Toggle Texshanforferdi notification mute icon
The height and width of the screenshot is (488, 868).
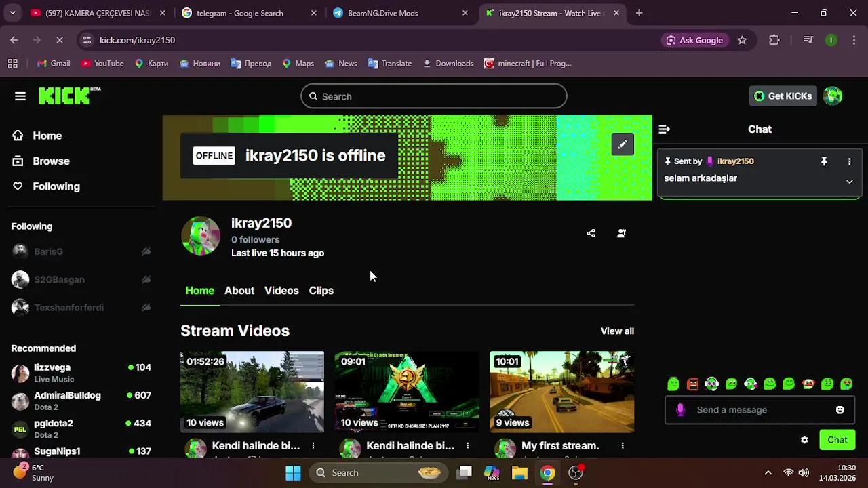pos(146,308)
